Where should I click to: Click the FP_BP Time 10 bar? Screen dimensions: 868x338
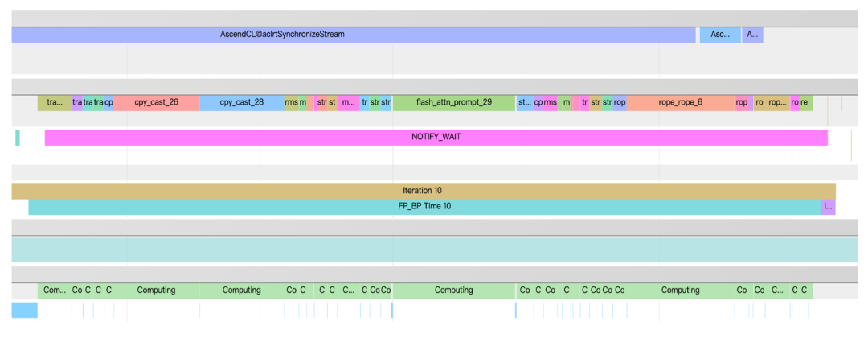(424, 207)
